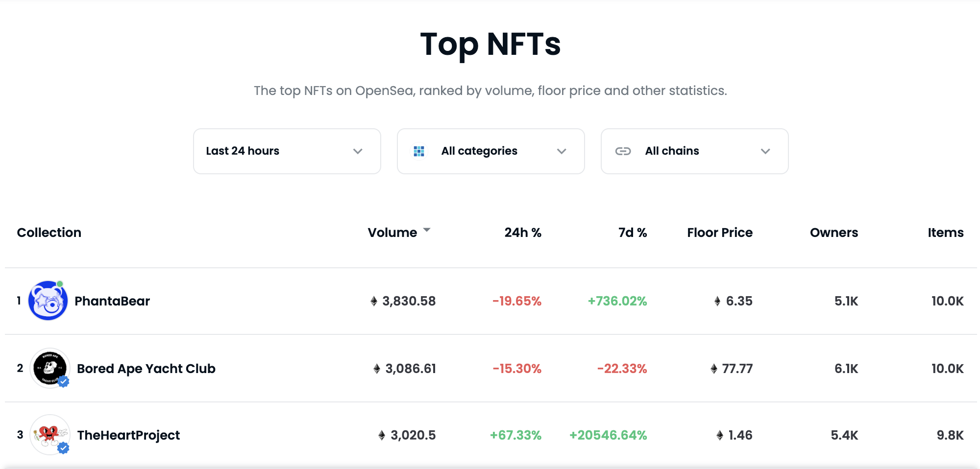This screenshot has height=469, width=980.
Task: Sort by Floor Price header
Action: (720, 233)
